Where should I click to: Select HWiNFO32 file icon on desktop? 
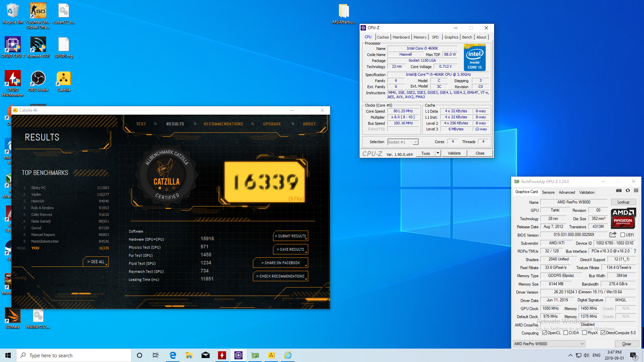point(38,318)
